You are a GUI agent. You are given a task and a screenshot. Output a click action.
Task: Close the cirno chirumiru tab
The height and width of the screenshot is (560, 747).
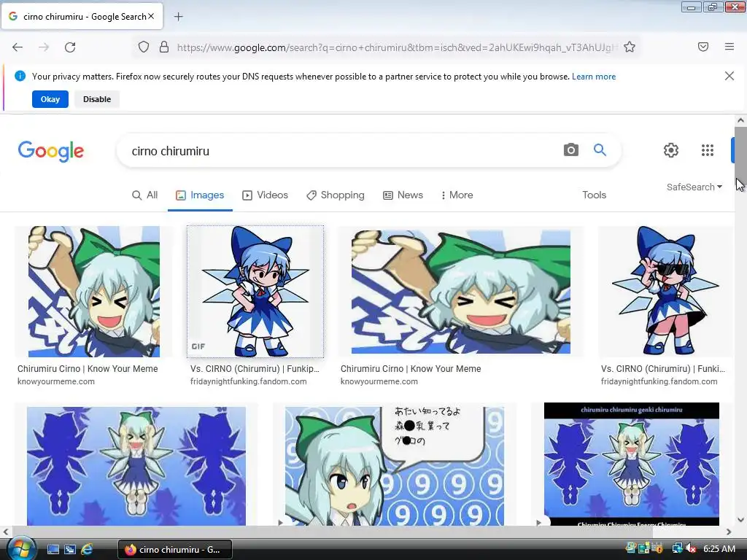(x=151, y=16)
